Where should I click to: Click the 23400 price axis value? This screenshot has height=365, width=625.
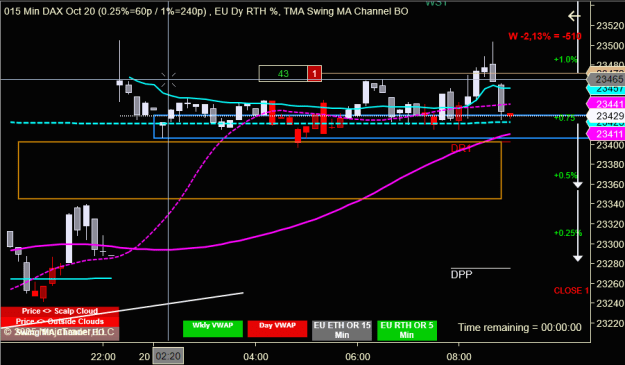[610, 145]
